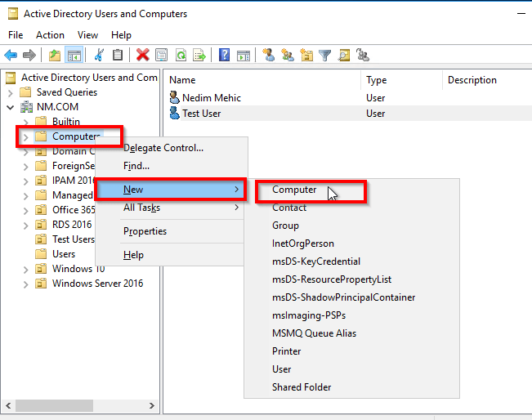Viewport: 532px width, 420px height.
Task: Expand the Saved Queries node
Action: (x=10, y=92)
